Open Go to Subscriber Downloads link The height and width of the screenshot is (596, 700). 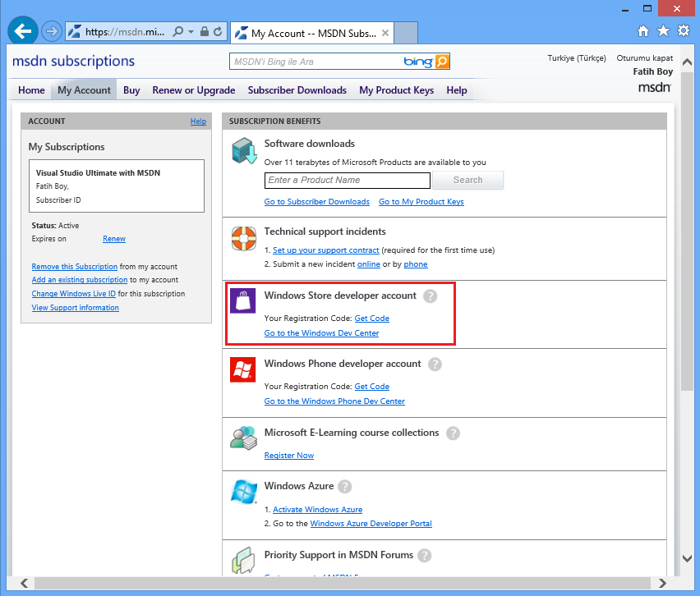pyautogui.click(x=317, y=202)
